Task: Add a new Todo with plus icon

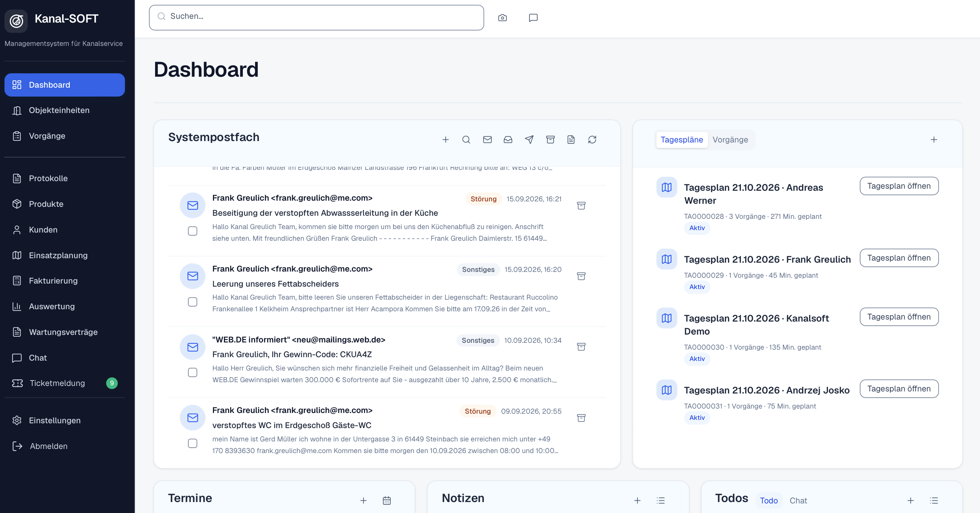Action: pos(910,500)
